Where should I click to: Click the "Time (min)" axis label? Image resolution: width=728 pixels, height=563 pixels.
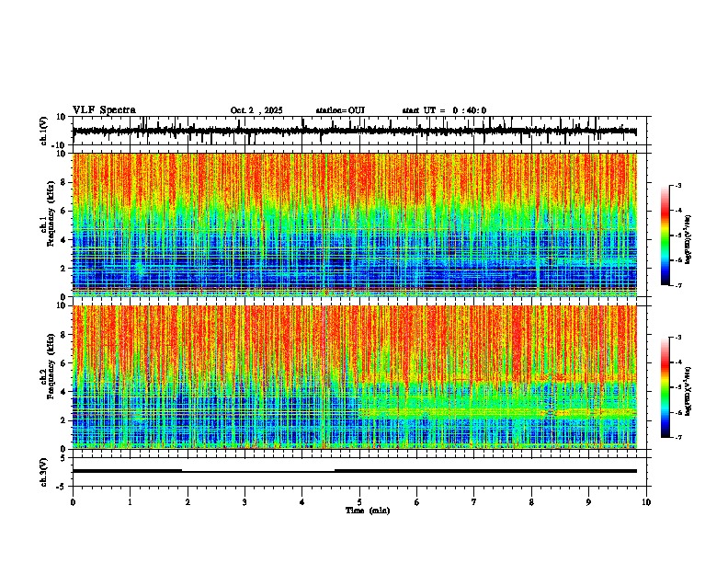click(368, 511)
